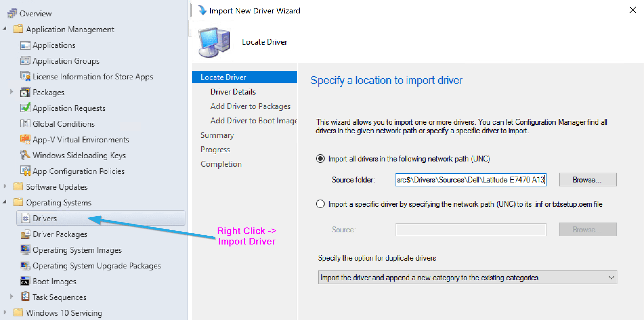This screenshot has height=320, width=644.
Task: Open App Configuration Policies
Action: 78,171
